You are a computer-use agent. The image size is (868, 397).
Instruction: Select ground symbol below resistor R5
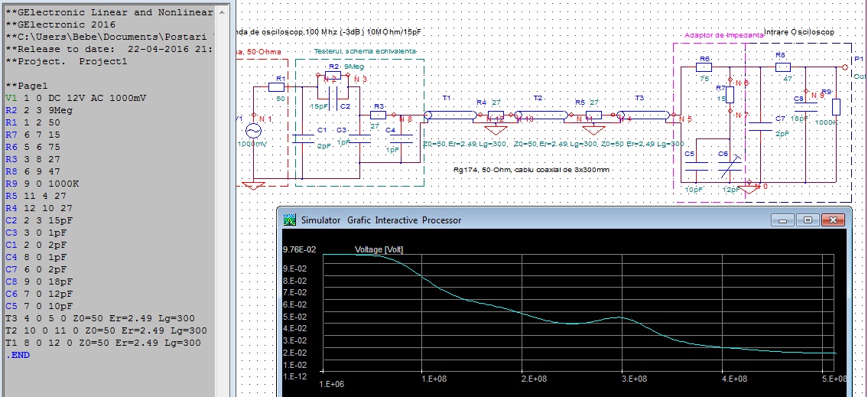click(x=593, y=129)
